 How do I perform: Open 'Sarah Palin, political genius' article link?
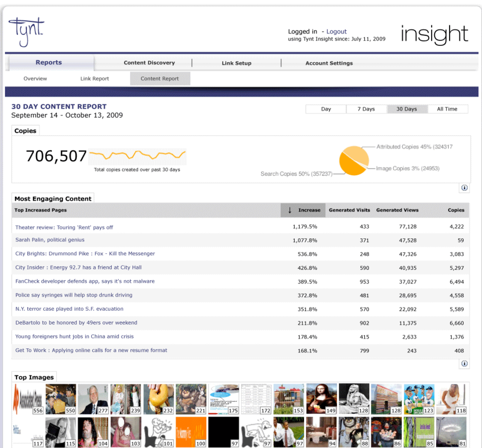pyautogui.click(x=50, y=240)
